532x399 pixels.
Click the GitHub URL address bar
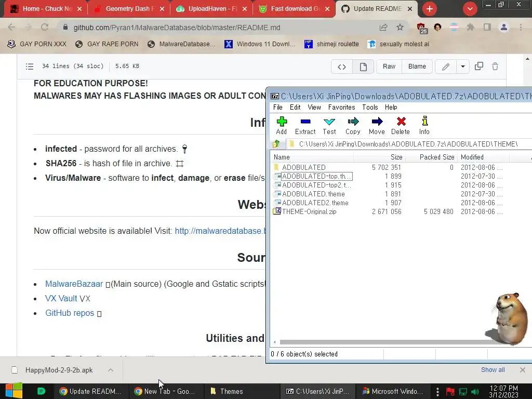point(217,28)
